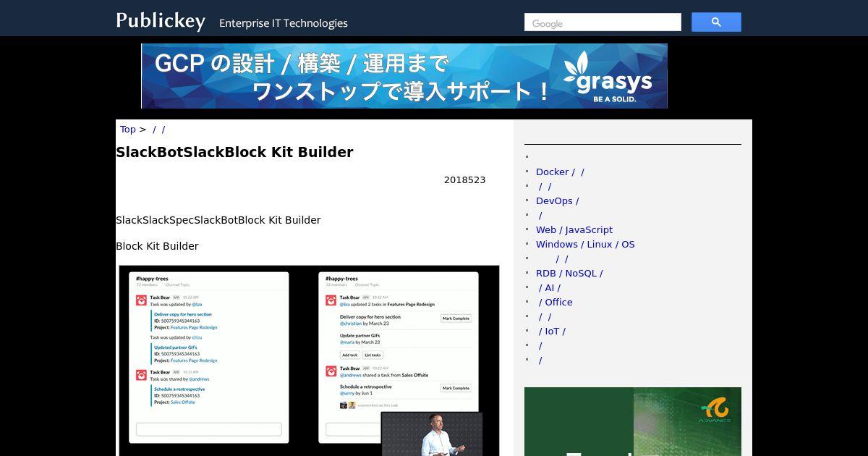Open the green Advance sidebar advertisement

[x=633, y=421]
